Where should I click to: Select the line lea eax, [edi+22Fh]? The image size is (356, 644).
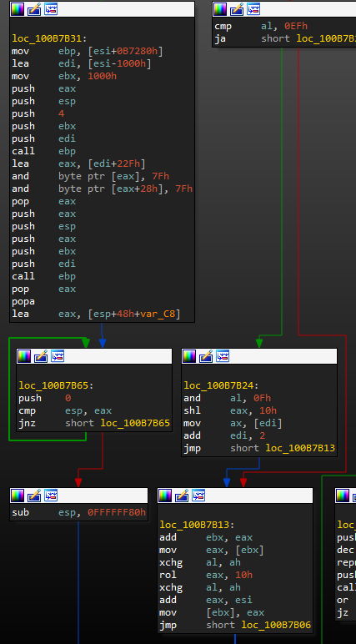(78, 164)
